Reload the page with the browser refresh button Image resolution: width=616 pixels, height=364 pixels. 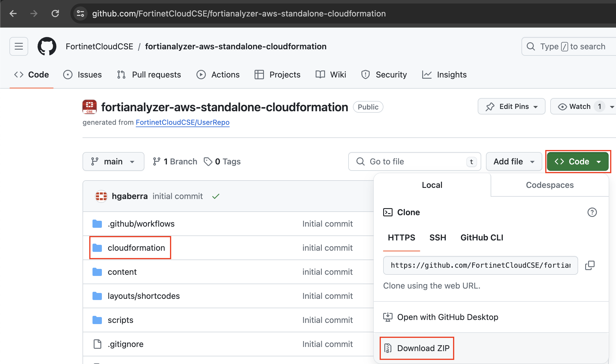click(x=55, y=14)
